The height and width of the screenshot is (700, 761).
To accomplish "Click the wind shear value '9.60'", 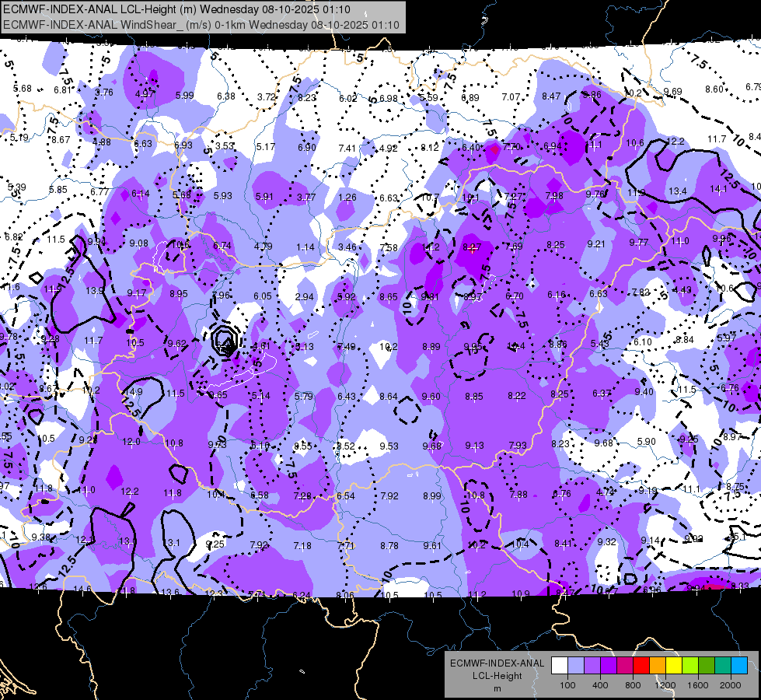I will pyautogui.click(x=431, y=397).
